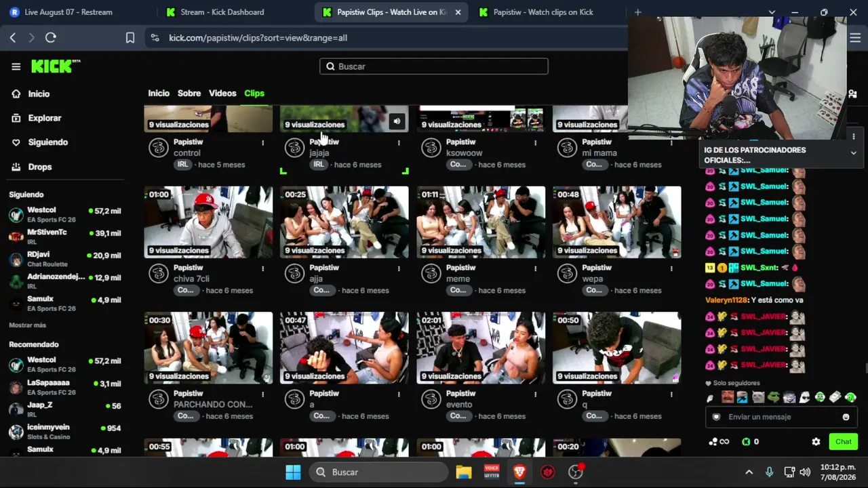Open the channel Videos tab
The height and width of the screenshot is (488, 868).
[222, 94]
